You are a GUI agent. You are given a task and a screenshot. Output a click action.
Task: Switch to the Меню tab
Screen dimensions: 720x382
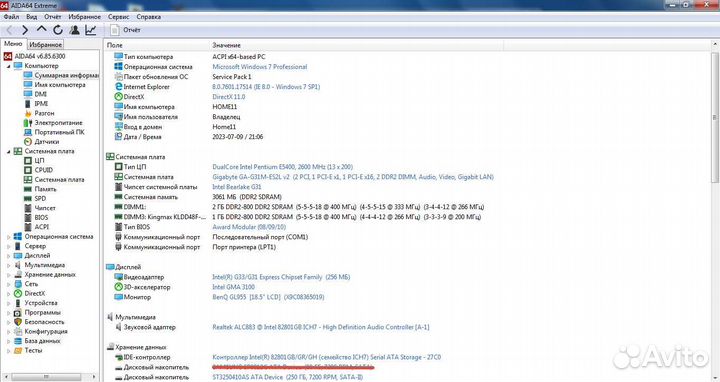pos(13,44)
